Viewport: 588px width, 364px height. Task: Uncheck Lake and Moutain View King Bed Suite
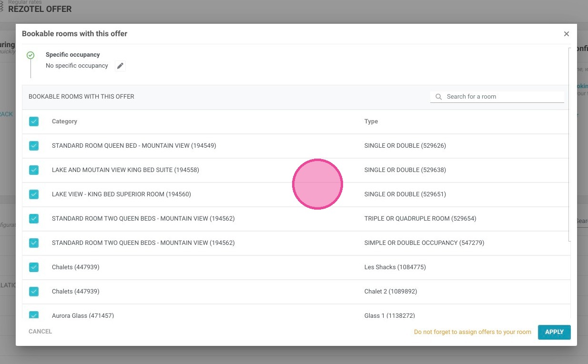(34, 170)
